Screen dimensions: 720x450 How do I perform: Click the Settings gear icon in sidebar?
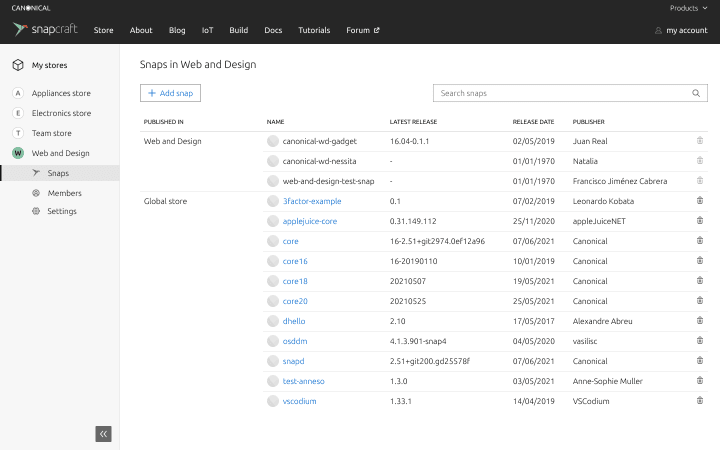click(x=36, y=211)
